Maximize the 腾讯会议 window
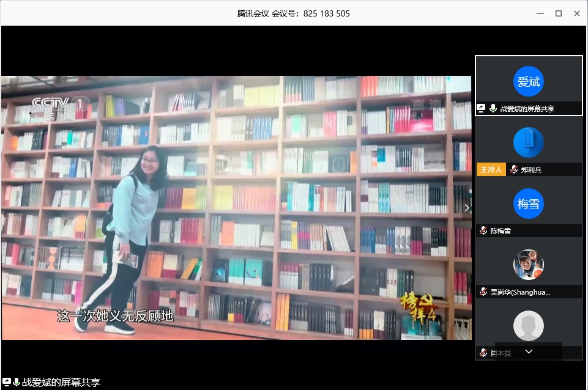The height and width of the screenshot is (390, 588). point(558,13)
